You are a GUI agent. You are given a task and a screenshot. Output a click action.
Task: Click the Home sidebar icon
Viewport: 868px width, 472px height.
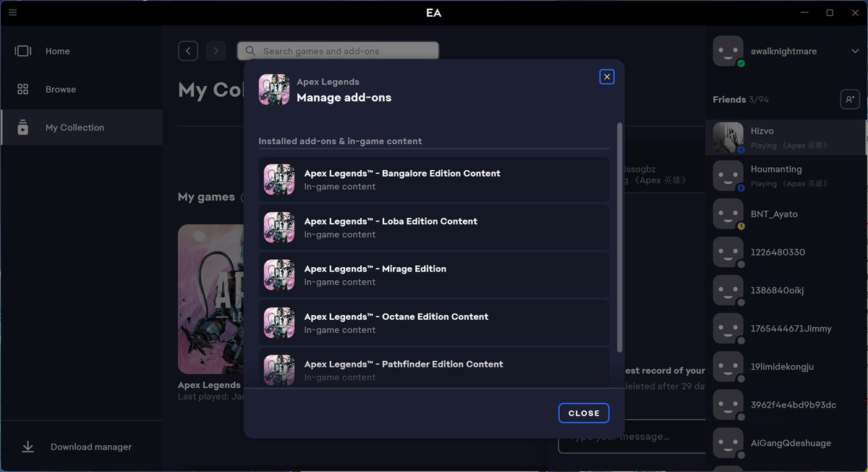23,51
